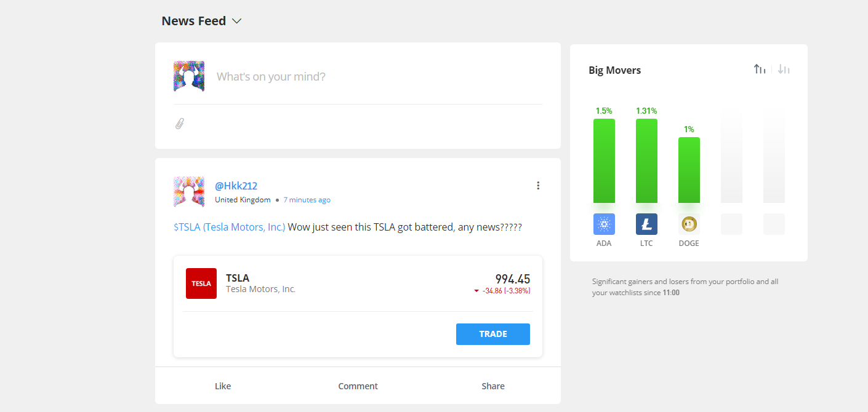Comment on the TSLA post
The image size is (868, 412).
(358, 386)
